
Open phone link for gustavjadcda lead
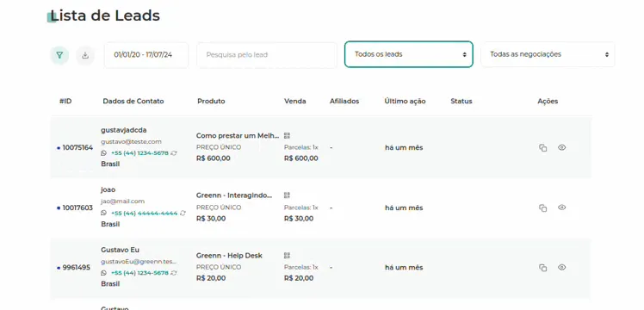(x=139, y=152)
